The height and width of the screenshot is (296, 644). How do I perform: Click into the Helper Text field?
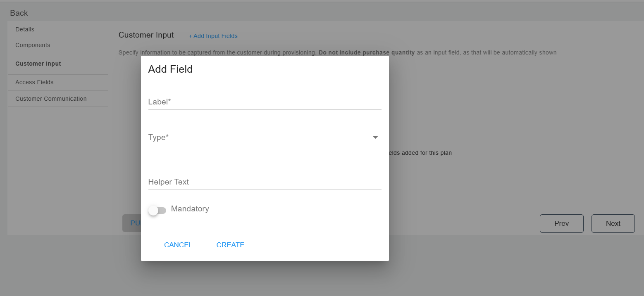(264, 182)
